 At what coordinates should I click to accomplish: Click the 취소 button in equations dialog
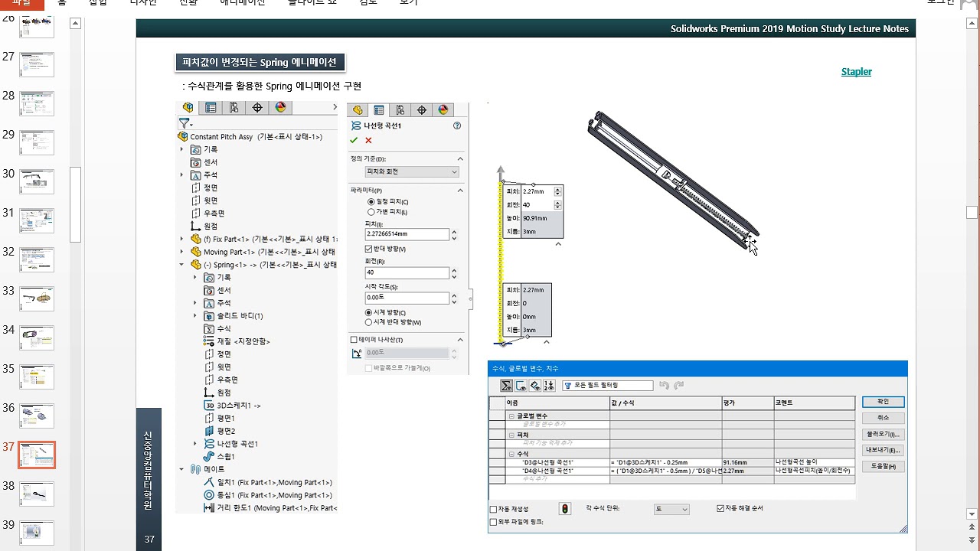pos(883,418)
